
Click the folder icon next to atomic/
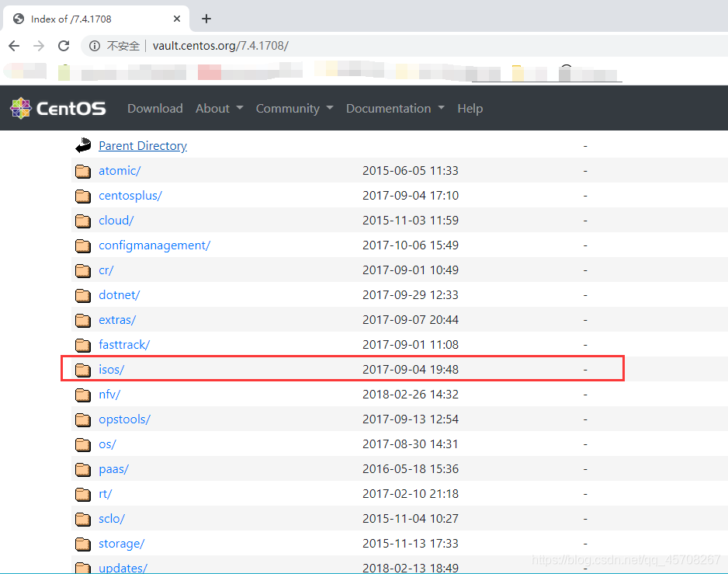[x=83, y=171]
